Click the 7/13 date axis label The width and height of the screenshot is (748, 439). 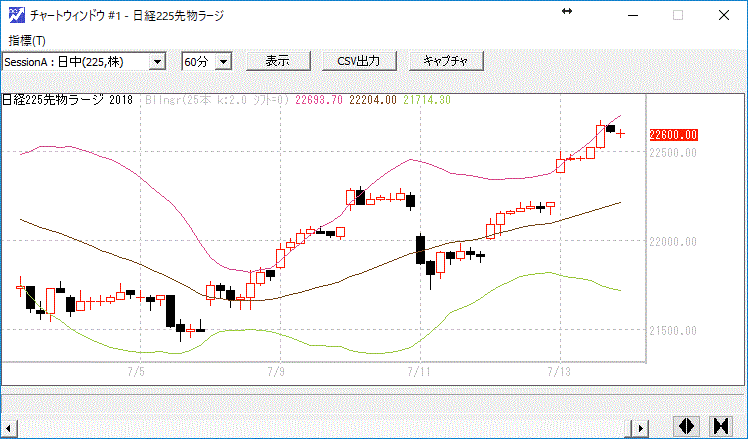(x=559, y=371)
